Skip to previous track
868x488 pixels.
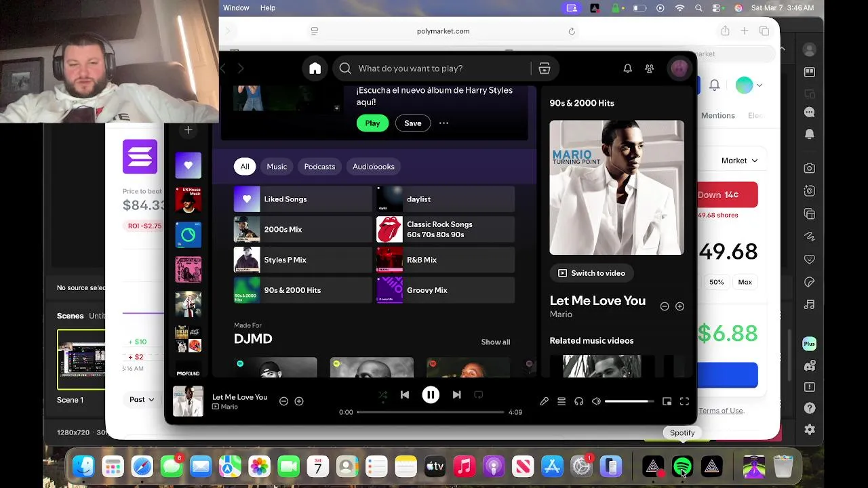[405, 394]
